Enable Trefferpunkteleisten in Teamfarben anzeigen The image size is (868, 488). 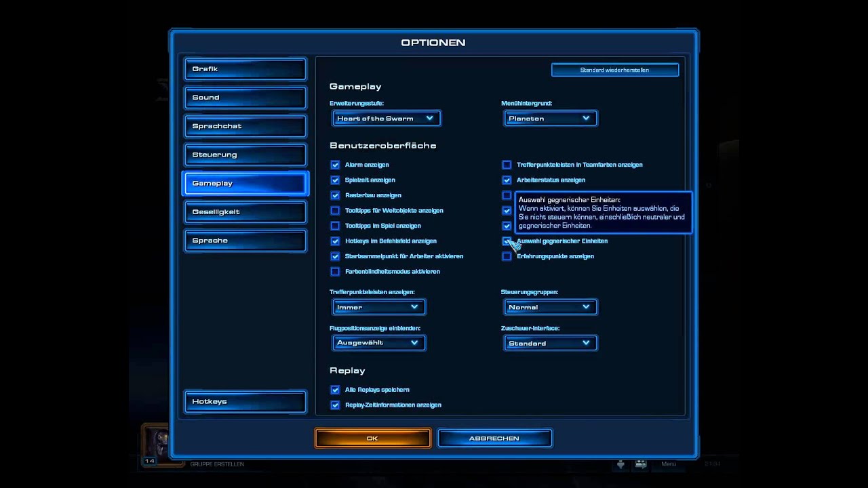[x=507, y=165]
